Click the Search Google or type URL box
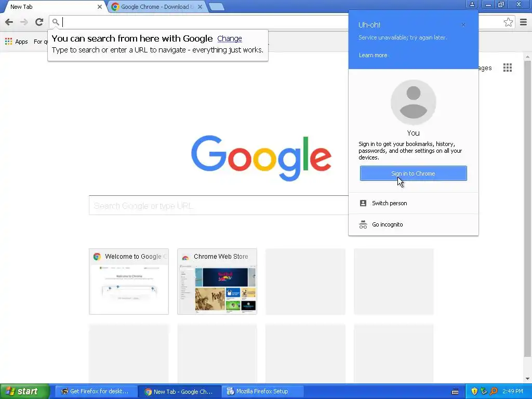The width and height of the screenshot is (532, 399). (x=219, y=206)
